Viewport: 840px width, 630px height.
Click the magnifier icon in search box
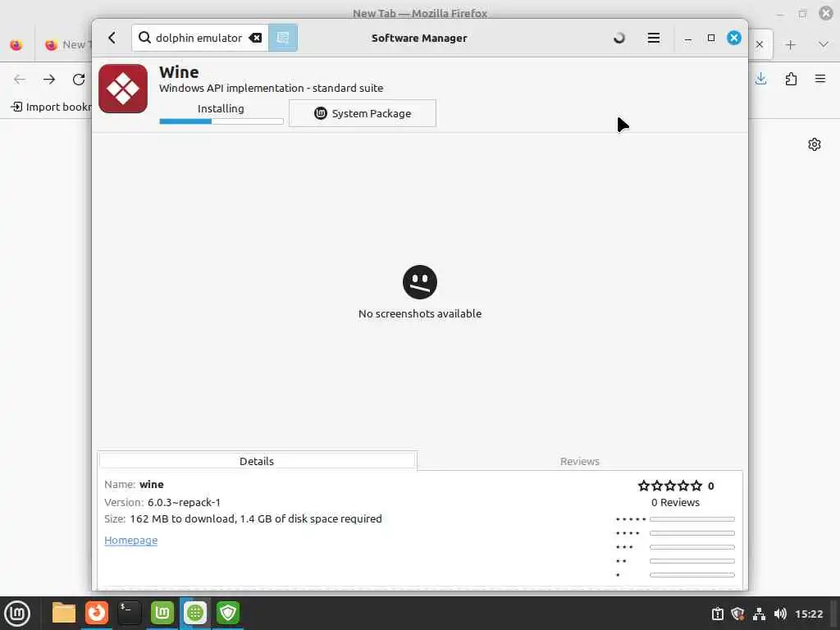[144, 38]
